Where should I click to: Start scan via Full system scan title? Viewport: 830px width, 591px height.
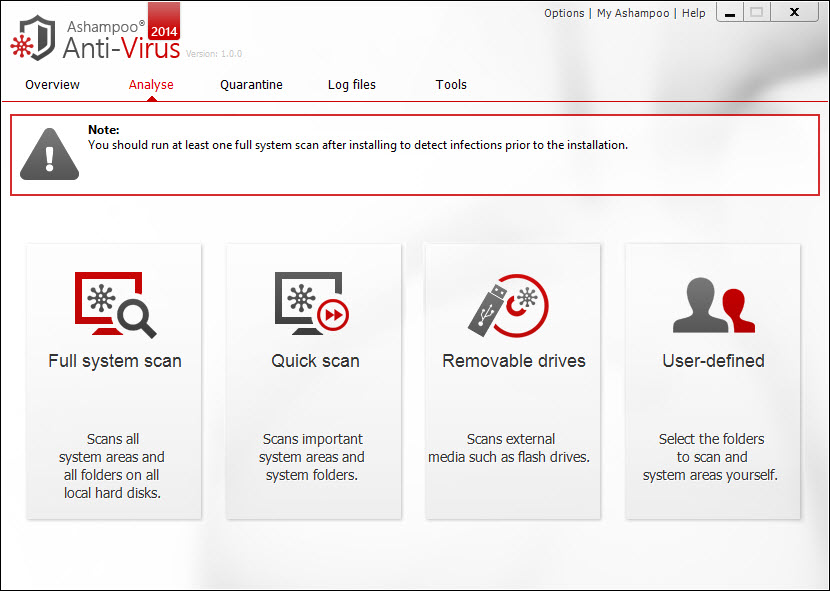pyautogui.click(x=115, y=361)
